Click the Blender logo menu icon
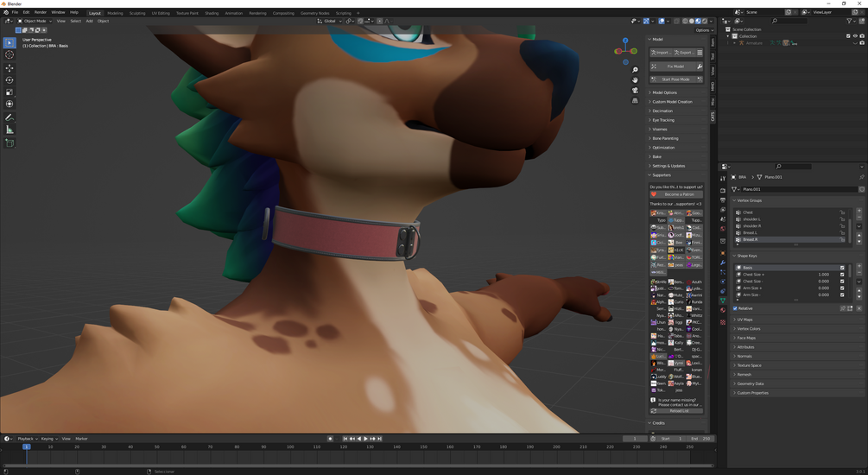 (5, 12)
